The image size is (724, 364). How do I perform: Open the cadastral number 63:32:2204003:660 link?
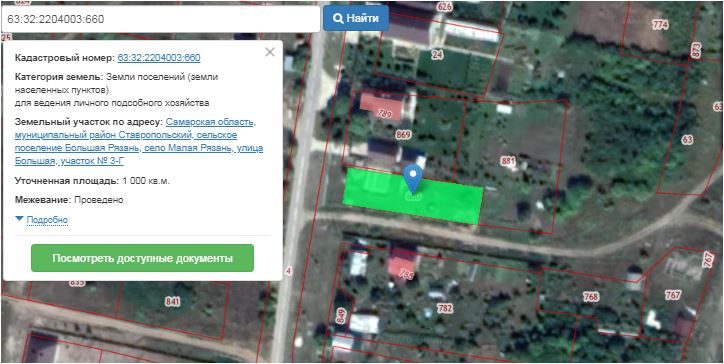tap(159, 58)
